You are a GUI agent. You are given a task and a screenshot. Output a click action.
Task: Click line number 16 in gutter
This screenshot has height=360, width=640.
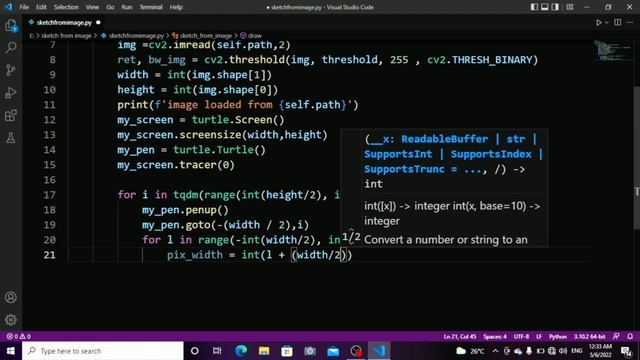[49, 180]
